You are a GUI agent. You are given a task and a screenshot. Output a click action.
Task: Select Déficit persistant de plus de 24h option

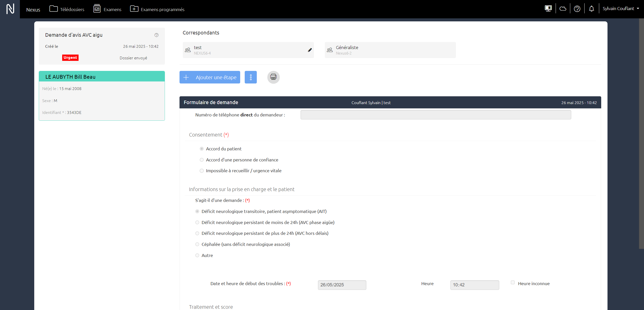(197, 233)
